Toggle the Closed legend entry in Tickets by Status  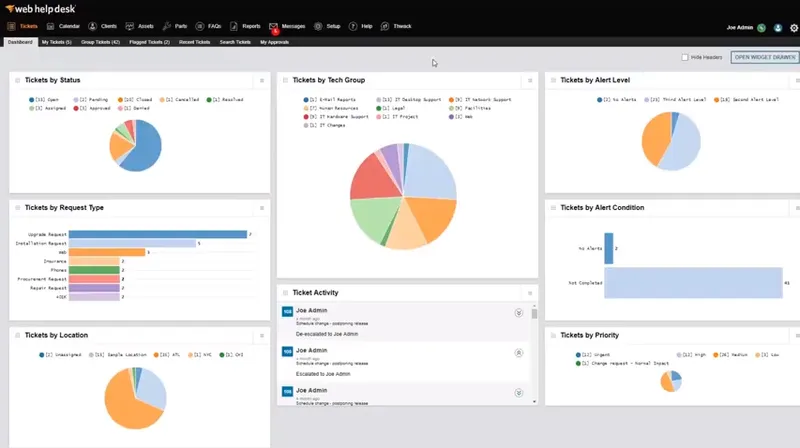(135, 99)
